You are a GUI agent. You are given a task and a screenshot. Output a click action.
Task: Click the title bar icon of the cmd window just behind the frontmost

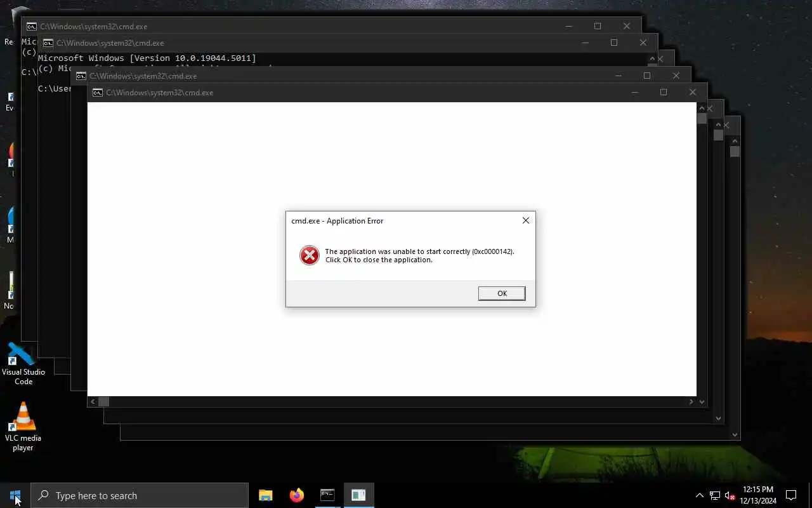click(x=81, y=76)
